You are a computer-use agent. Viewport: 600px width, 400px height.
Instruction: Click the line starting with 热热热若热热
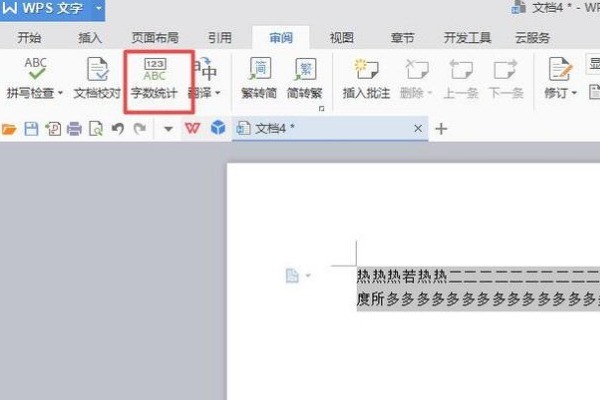coord(478,276)
